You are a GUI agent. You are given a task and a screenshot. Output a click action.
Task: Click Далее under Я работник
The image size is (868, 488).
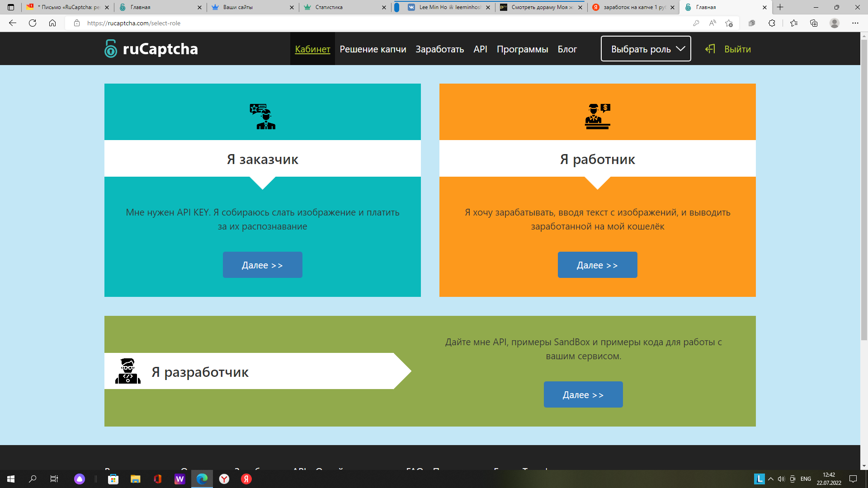(x=597, y=265)
